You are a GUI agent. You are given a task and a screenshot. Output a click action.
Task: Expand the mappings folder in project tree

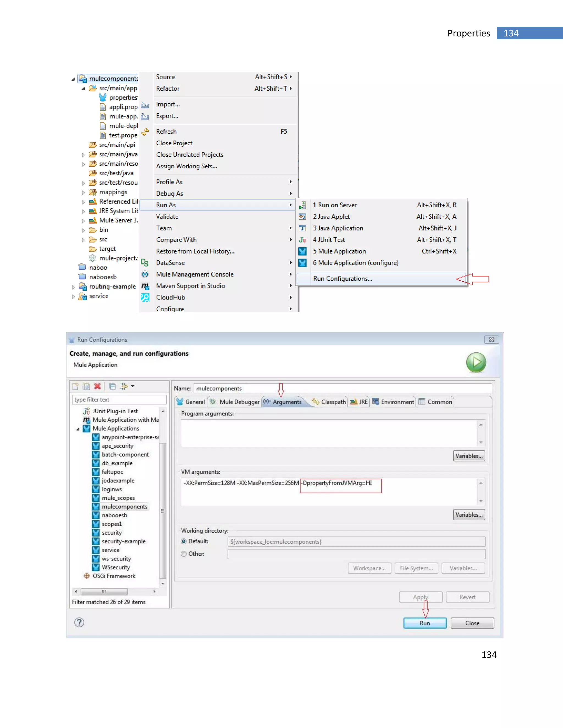(83, 193)
